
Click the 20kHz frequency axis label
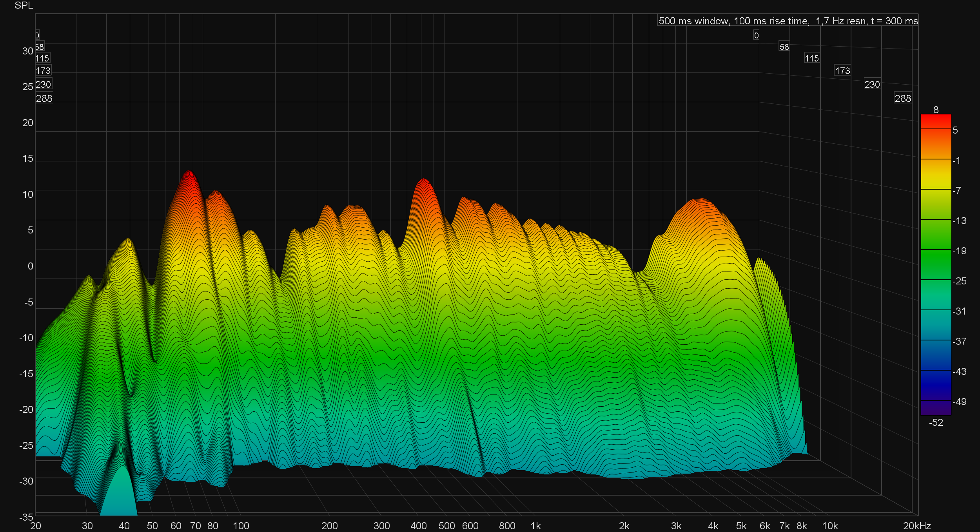click(916, 526)
